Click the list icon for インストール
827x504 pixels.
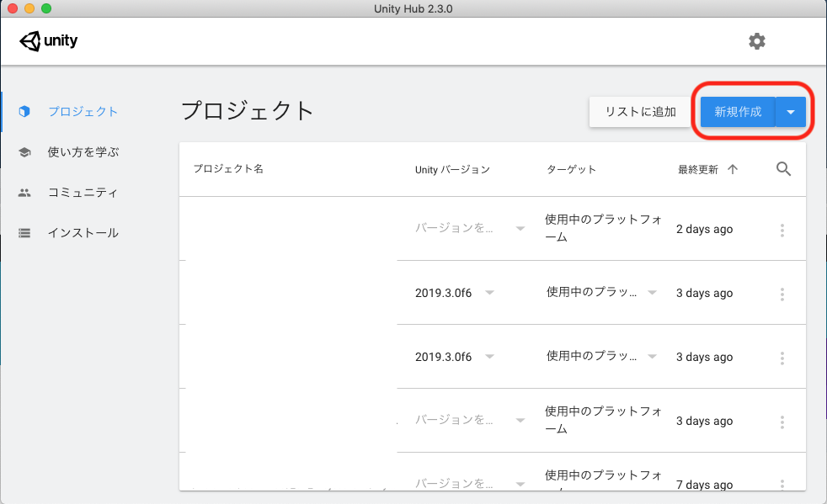coord(24,233)
